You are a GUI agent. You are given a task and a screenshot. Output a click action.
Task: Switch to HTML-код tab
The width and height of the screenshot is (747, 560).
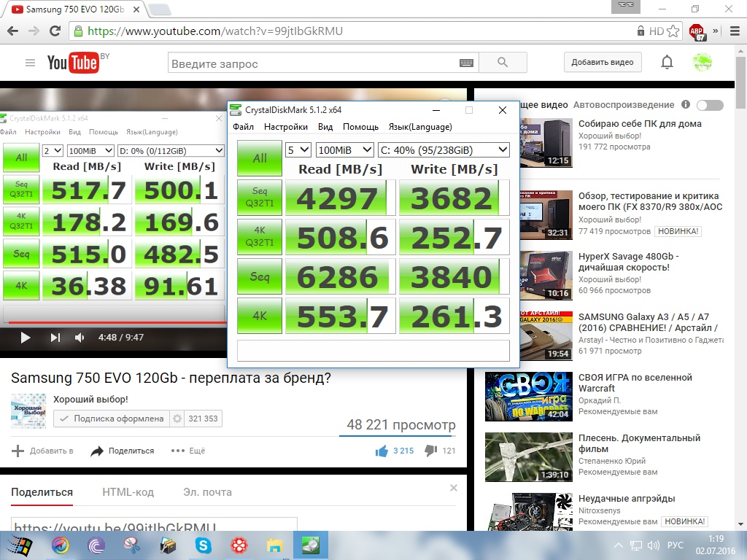[x=128, y=492]
